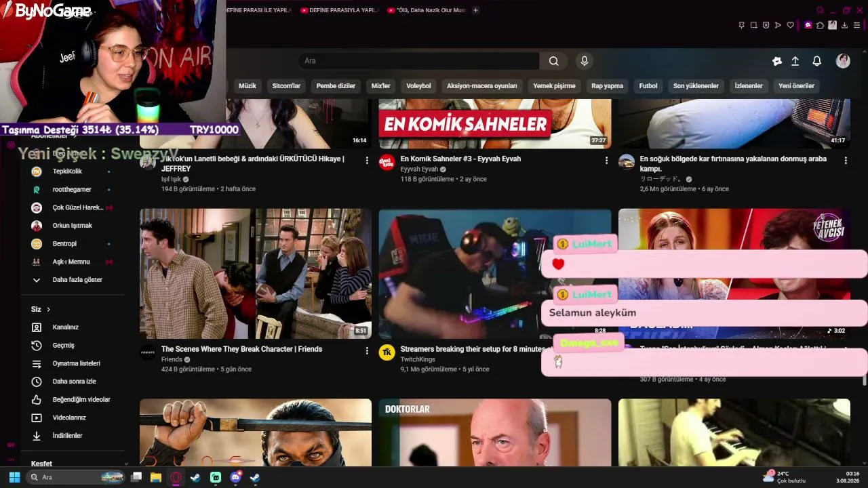Open Discord from the Windows taskbar

235,477
